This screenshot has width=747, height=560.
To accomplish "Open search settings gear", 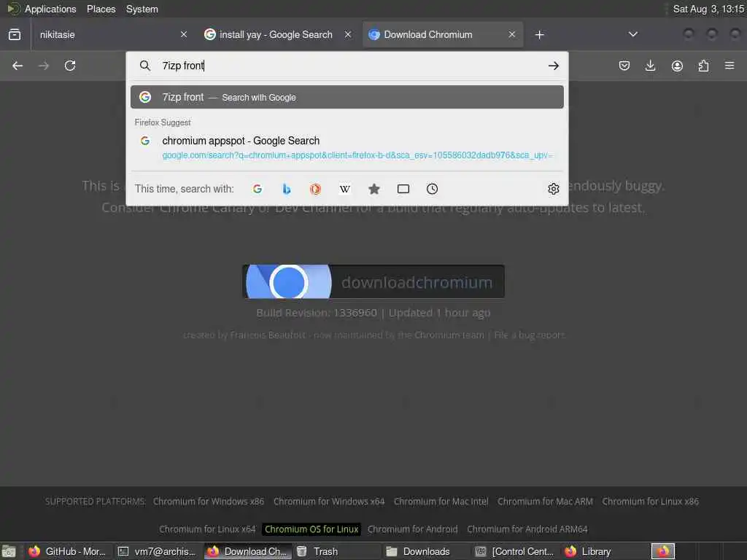I will [553, 189].
